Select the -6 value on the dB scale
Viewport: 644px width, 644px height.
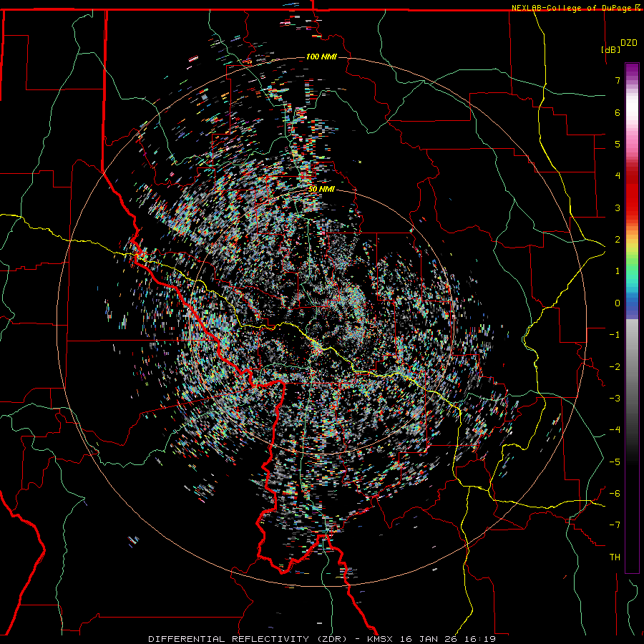click(615, 493)
